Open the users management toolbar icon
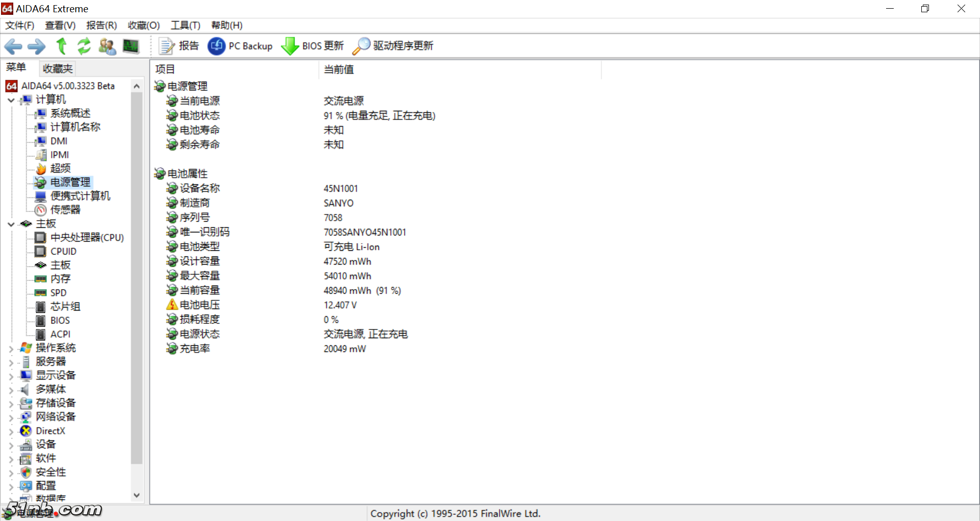 (x=107, y=46)
